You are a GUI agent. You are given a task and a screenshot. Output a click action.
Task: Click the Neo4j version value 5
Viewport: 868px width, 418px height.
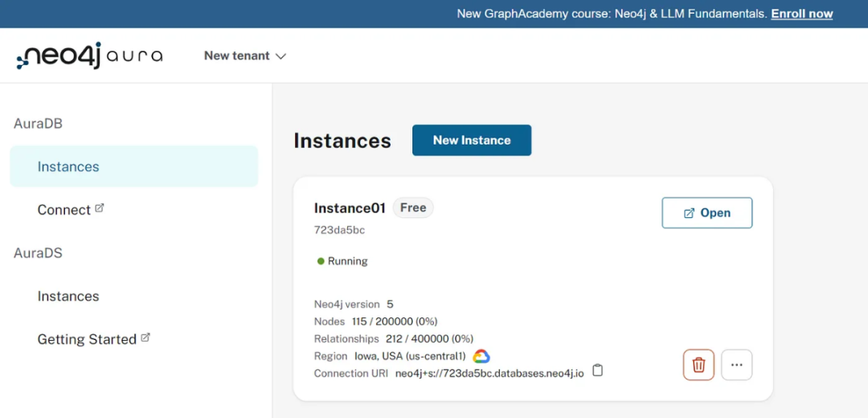pos(390,305)
